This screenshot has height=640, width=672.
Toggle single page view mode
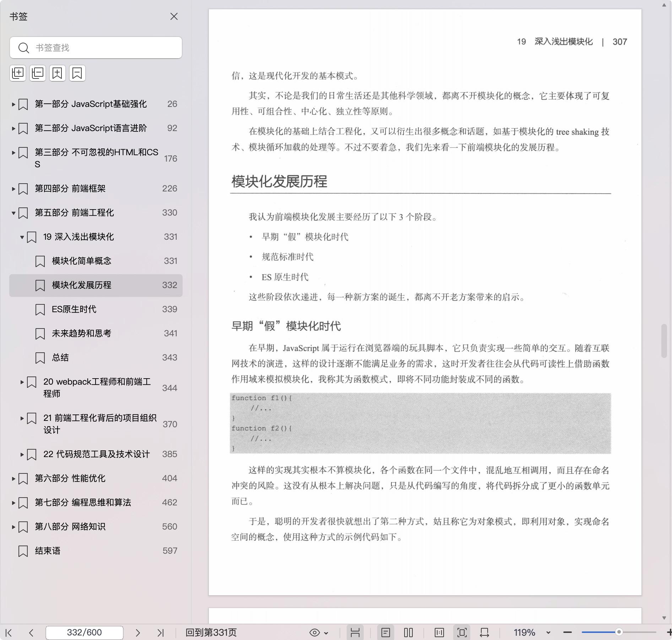(386, 633)
